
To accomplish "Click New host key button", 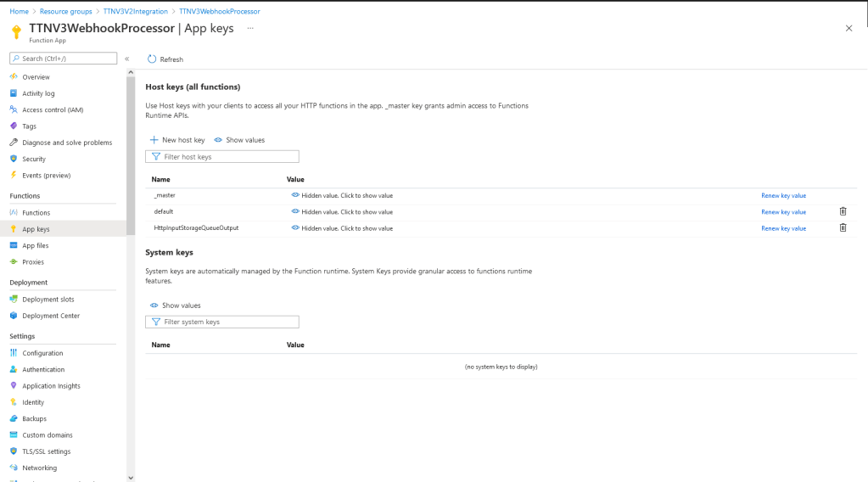I will click(177, 140).
